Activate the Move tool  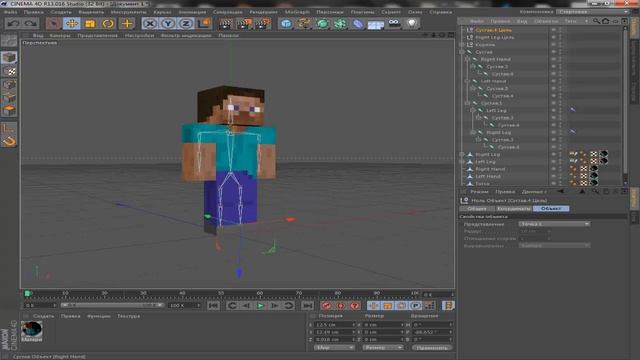72,24
